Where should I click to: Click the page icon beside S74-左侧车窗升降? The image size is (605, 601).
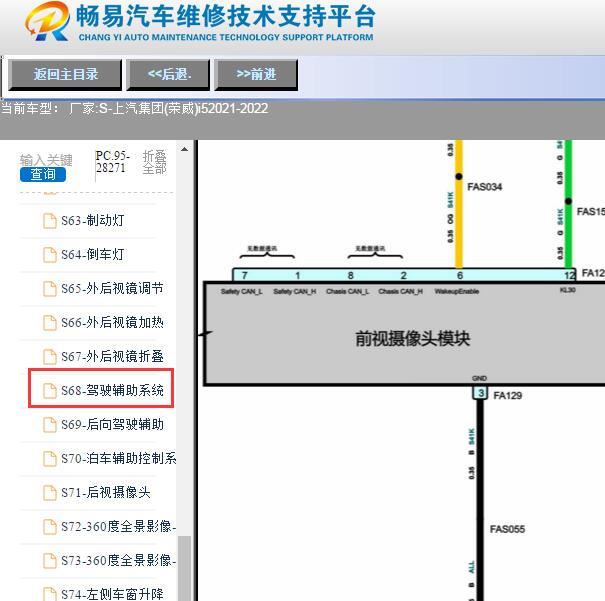point(49,594)
